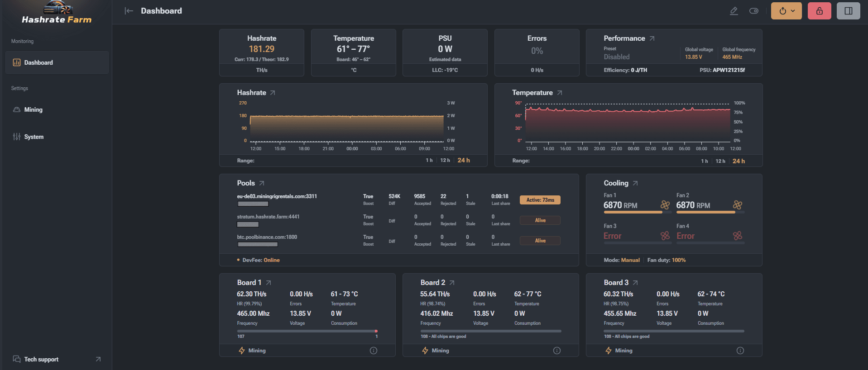Set Temperature chart range to 24 h

739,161
